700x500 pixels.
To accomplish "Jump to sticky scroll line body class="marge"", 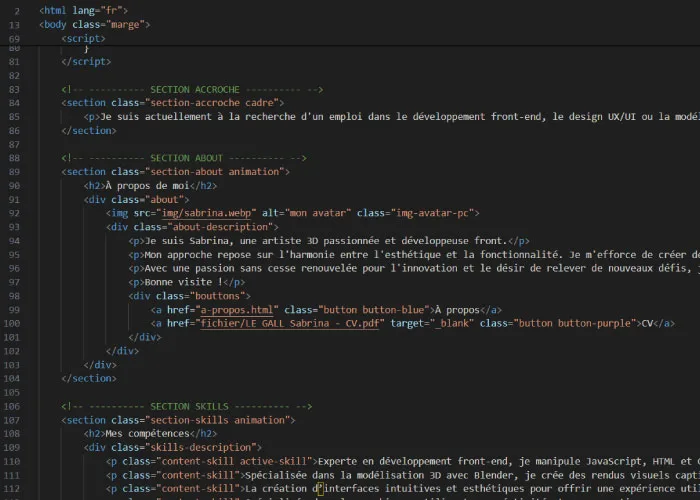I will [x=95, y=25].
